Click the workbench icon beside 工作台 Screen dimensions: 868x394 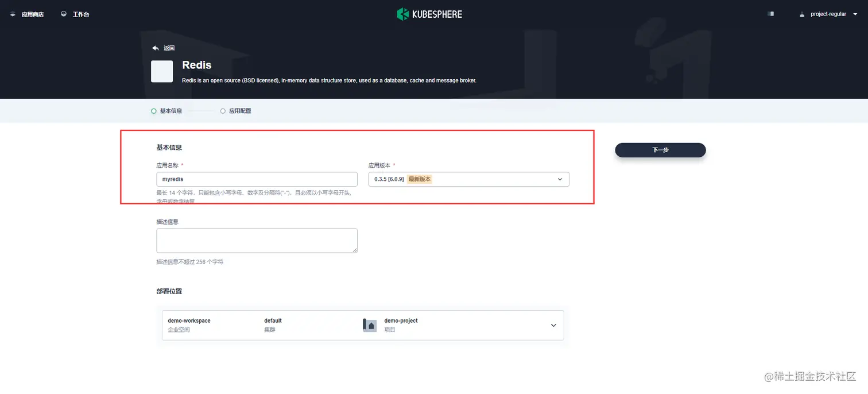tap(64, 14)
